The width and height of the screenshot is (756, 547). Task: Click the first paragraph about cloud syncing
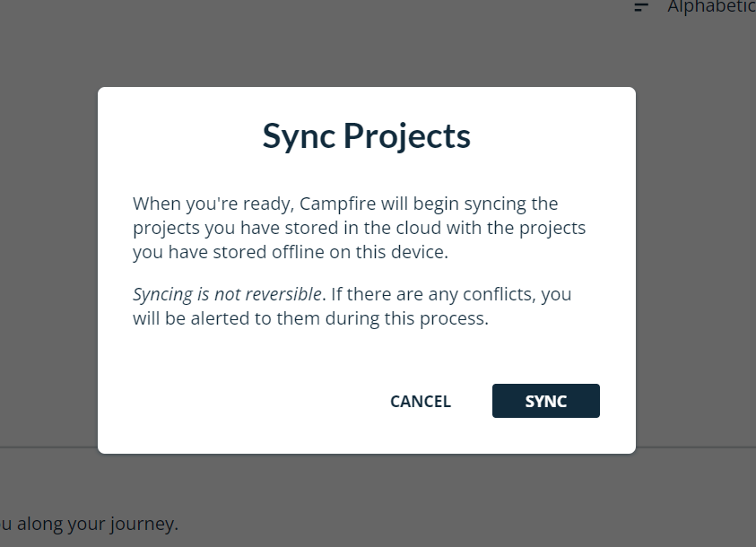(359, 227)
